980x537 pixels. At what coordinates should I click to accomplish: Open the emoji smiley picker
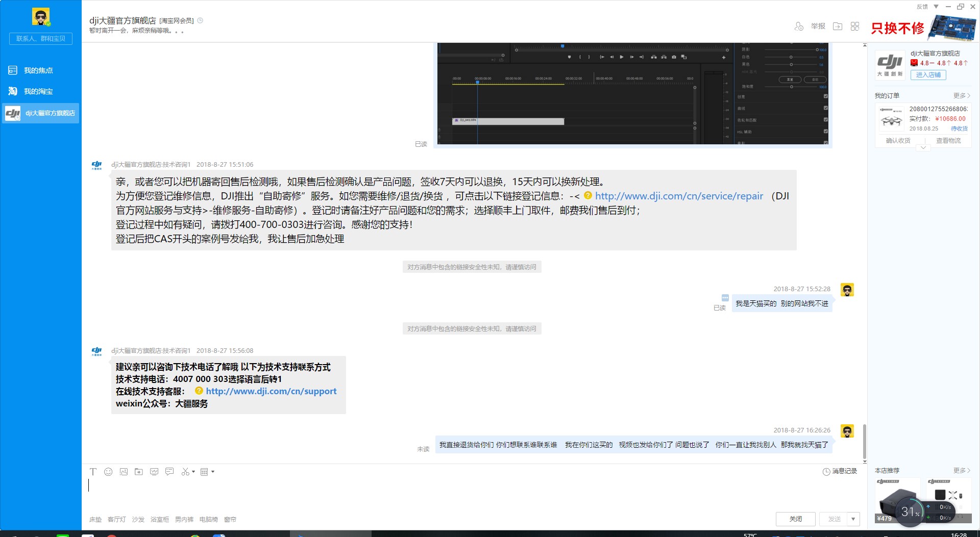[x=108, y=472]
